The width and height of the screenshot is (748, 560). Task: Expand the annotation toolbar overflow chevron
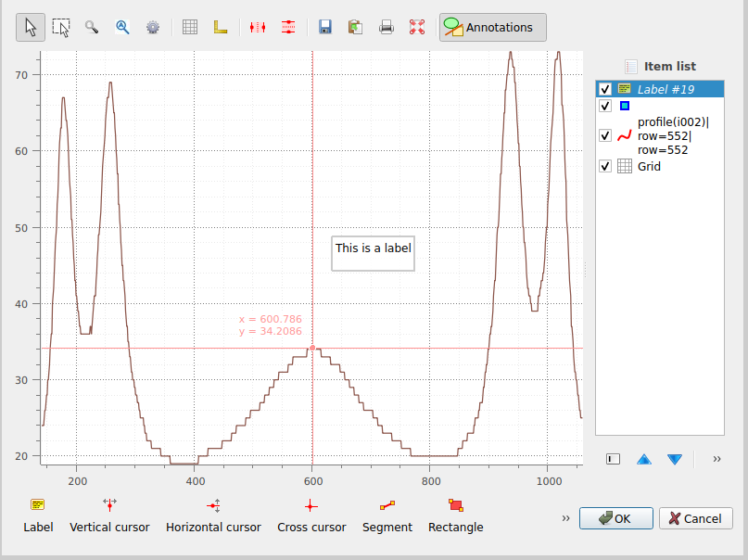pyautogui.click(x=565, y=518)
